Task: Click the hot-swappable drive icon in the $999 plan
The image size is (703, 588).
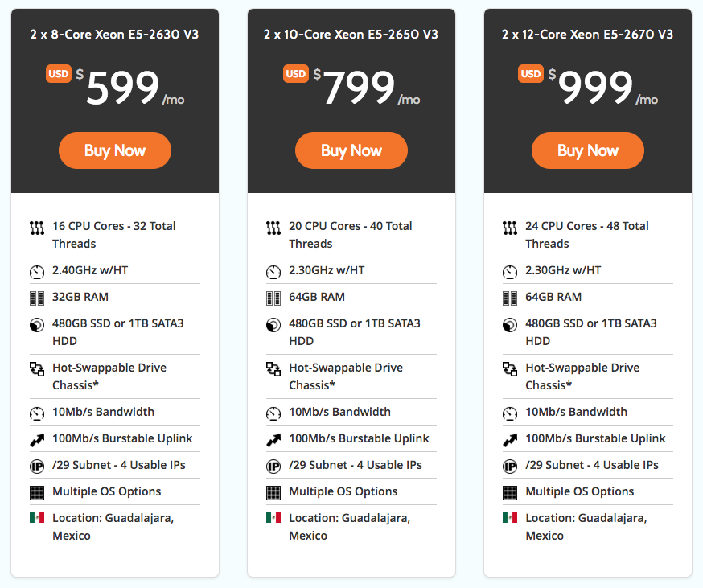Action: 510,369
